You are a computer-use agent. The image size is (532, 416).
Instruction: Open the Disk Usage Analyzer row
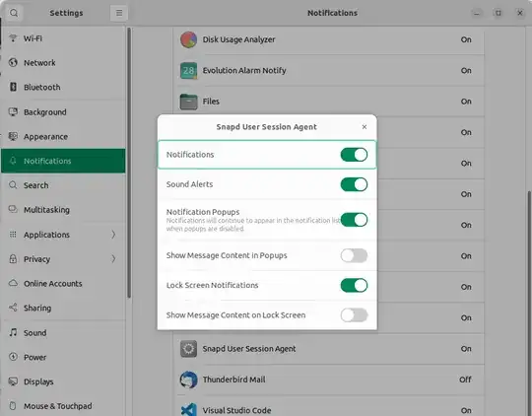(328, 39)
